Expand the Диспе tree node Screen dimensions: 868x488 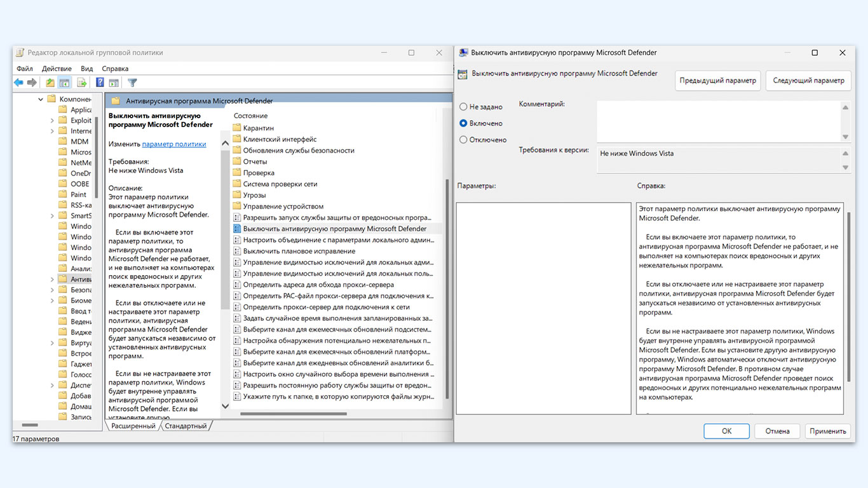tap(52, 385)
